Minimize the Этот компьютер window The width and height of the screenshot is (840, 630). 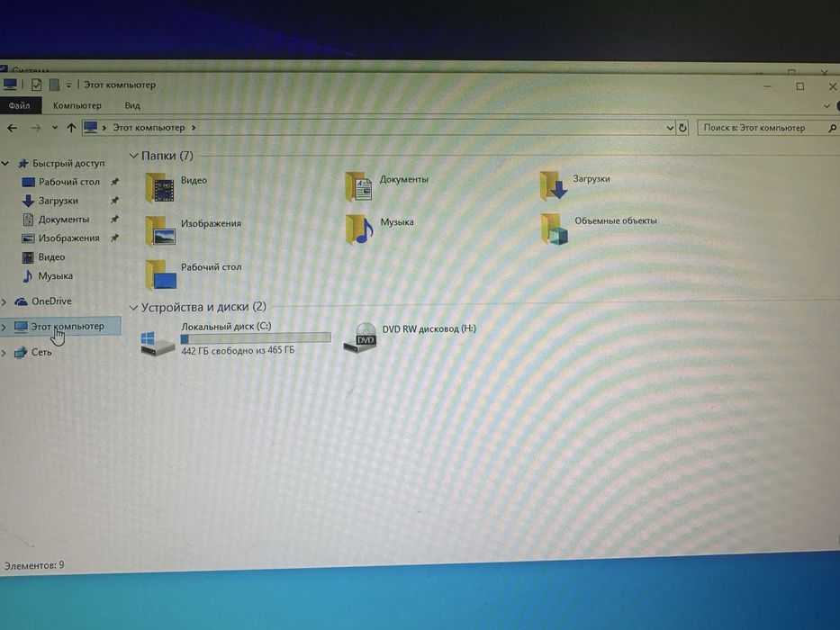point(768,86)
